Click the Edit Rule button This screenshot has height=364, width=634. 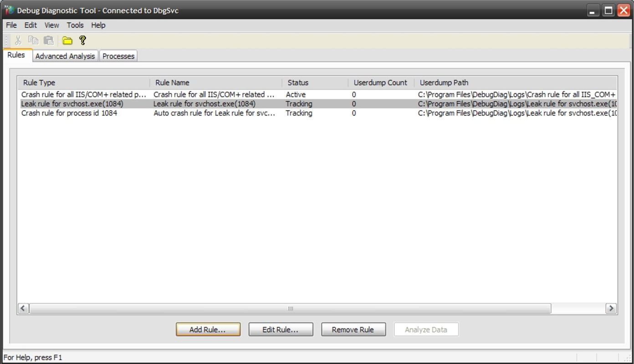point(281,329)
